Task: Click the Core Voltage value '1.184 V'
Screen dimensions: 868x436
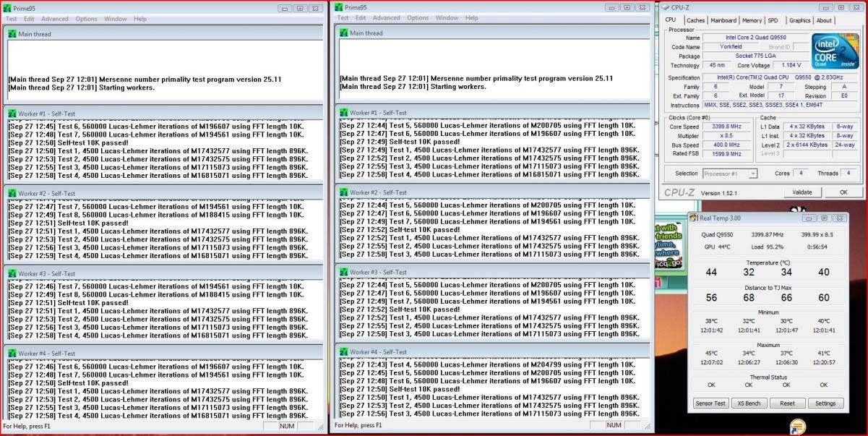Action: 791,66
